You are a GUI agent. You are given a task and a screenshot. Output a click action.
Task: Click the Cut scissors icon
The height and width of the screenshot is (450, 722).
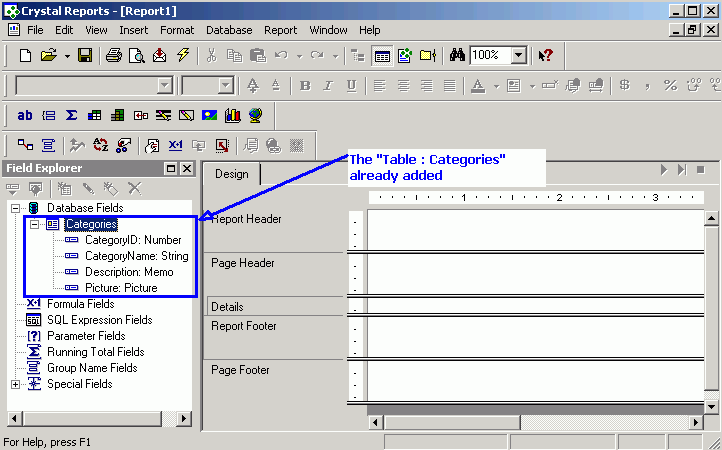coord(211,55)
